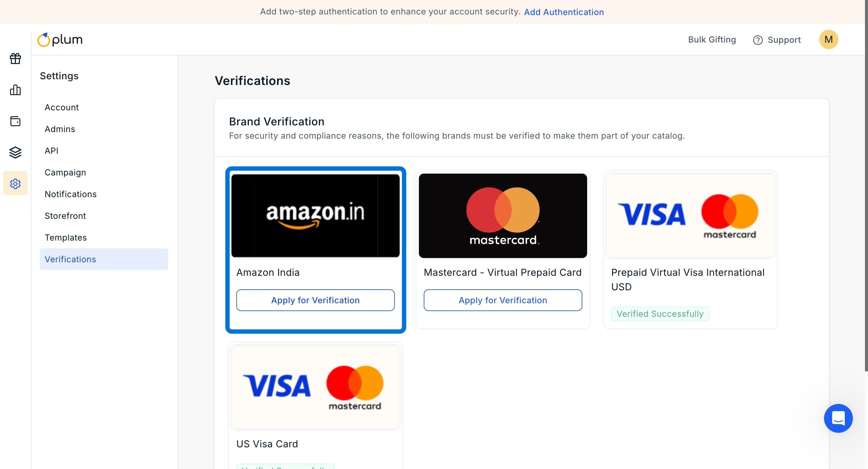
Task: Open the chat support bubble icon
Action: pyautogui.click(x=838, y=418)
